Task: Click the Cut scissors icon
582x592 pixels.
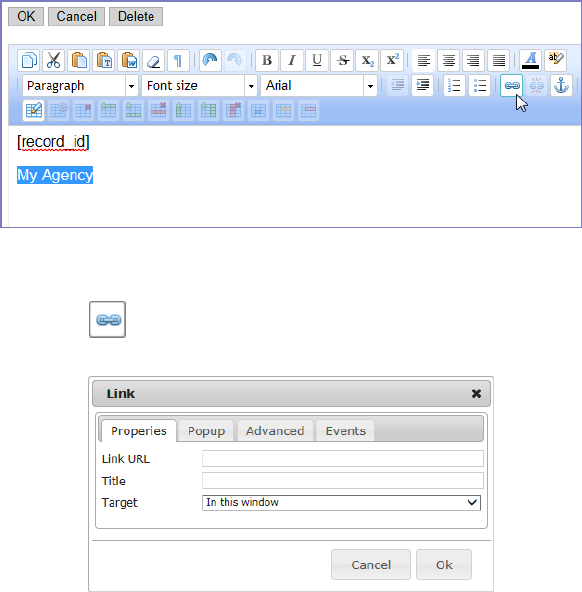Action: click(53, 60)
